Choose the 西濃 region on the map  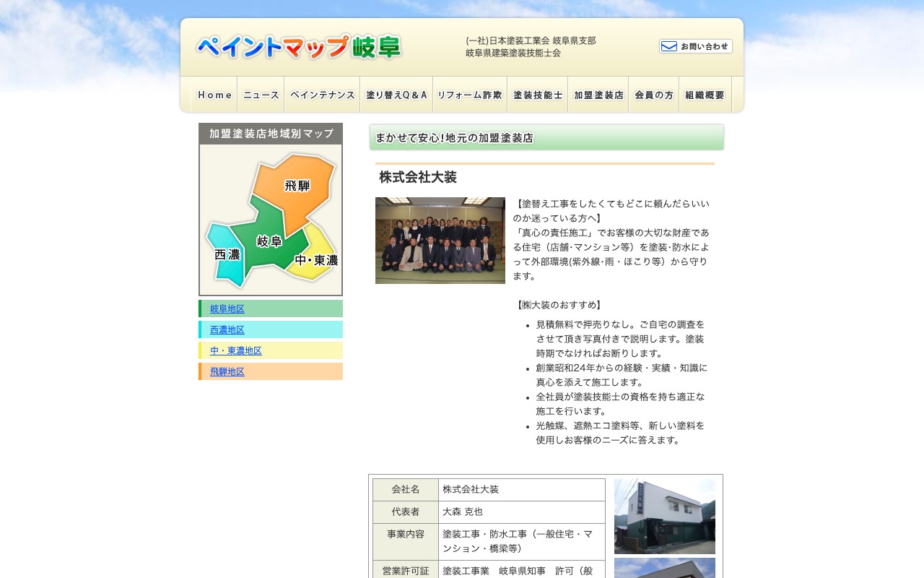click(x=227, y=254)
